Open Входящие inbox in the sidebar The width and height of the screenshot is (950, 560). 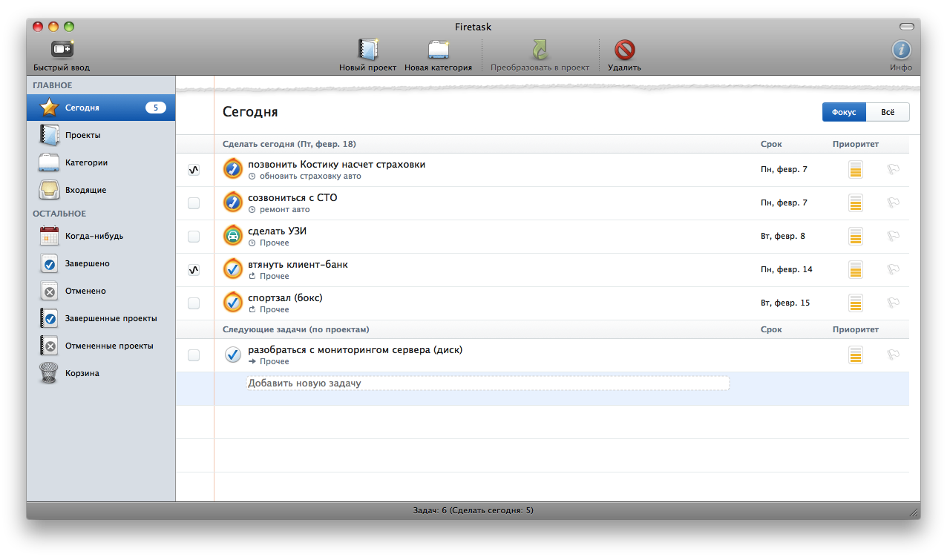tap(85, 190)
